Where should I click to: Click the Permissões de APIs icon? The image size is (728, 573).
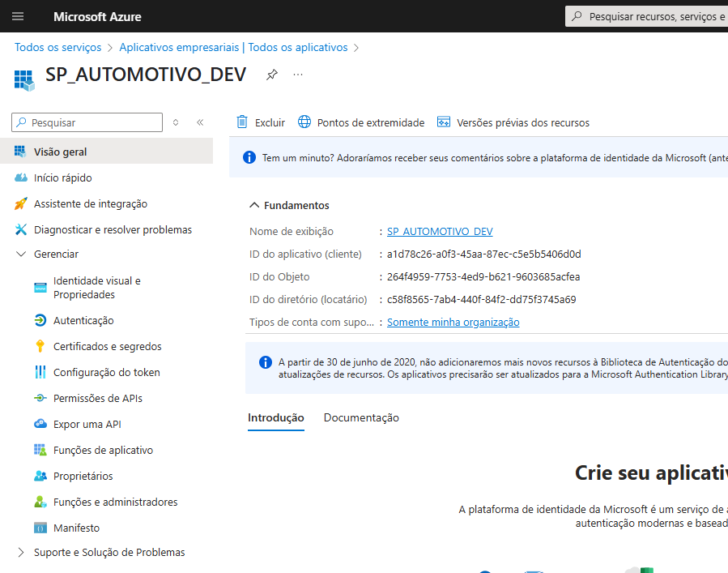coord(40,398)
